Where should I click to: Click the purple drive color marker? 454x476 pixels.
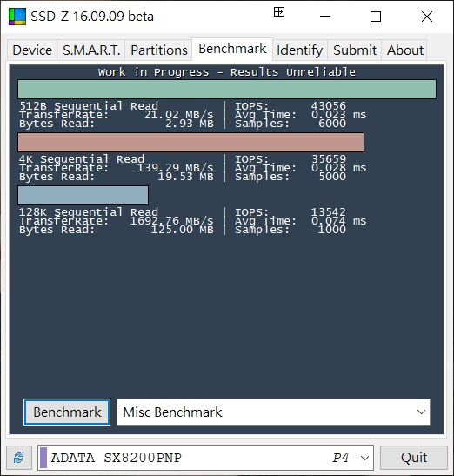coord(43,458)
